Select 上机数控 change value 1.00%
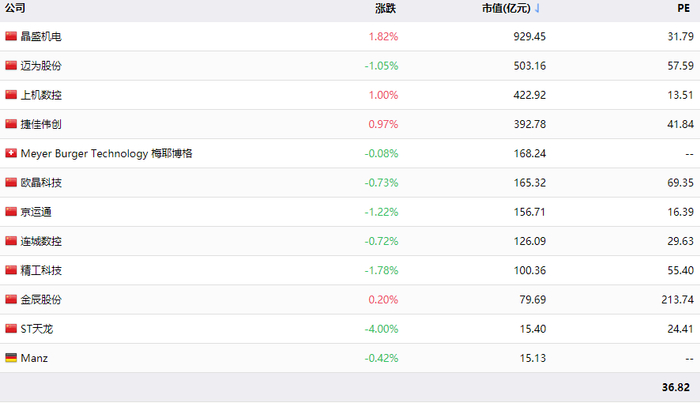This screenshot has width=700, height=403. pos(383,95)
